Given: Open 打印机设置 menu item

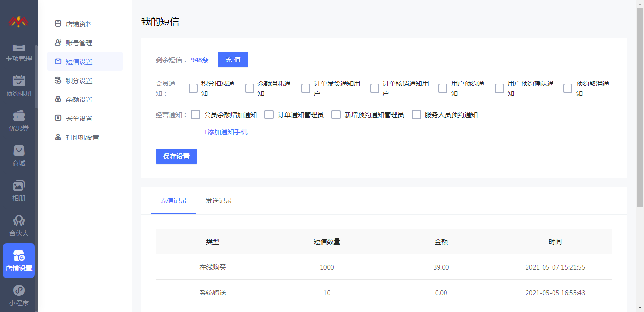Looking at the screenshot, I should coord(85,137).
